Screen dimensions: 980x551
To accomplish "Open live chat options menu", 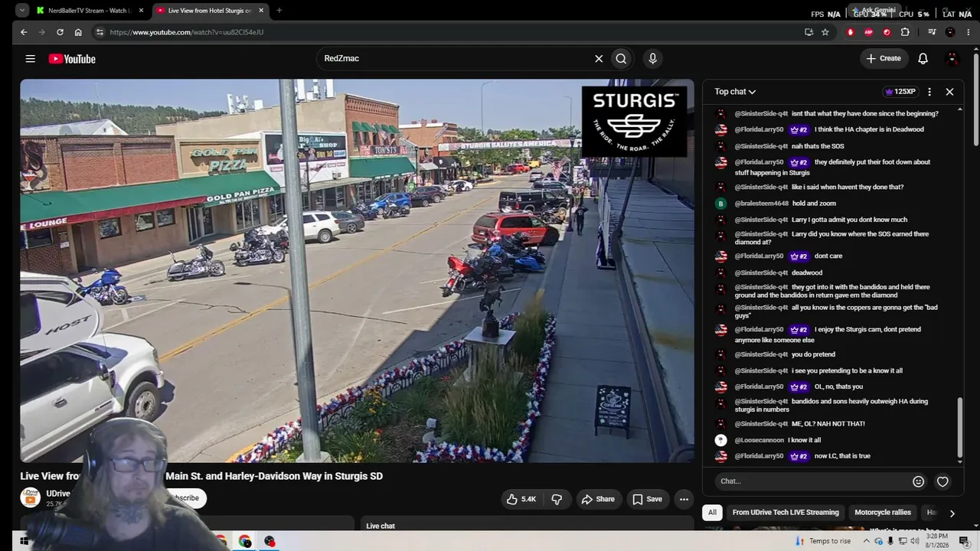I will point(929,92).
